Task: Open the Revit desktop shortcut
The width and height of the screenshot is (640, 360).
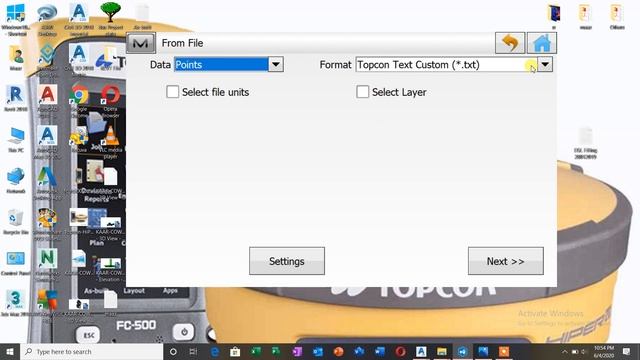Action: (x=16, y=98)
